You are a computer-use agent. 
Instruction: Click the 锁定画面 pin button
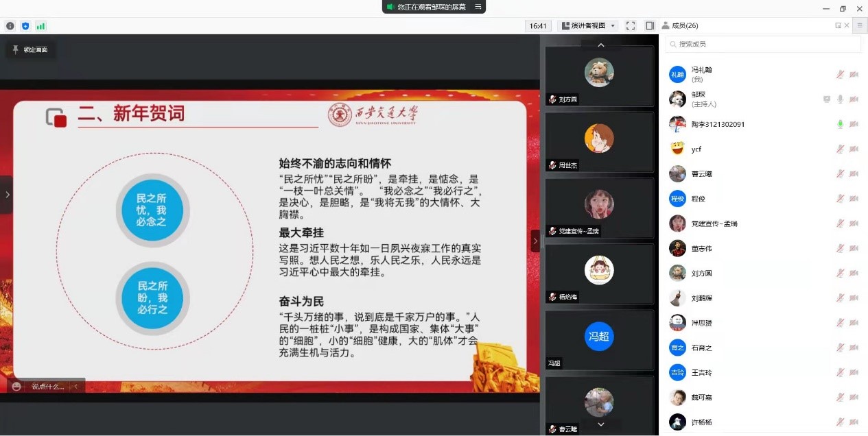click(x=30, y=49)
